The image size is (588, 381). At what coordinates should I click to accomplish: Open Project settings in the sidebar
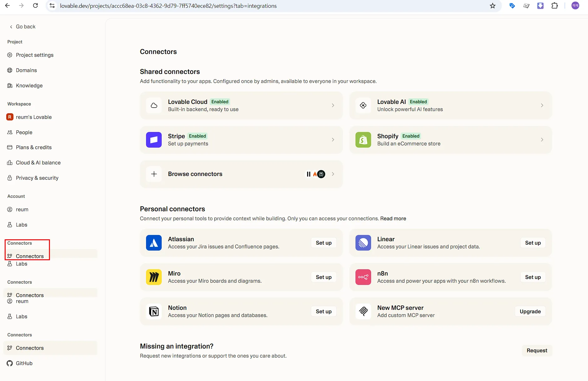35,55
